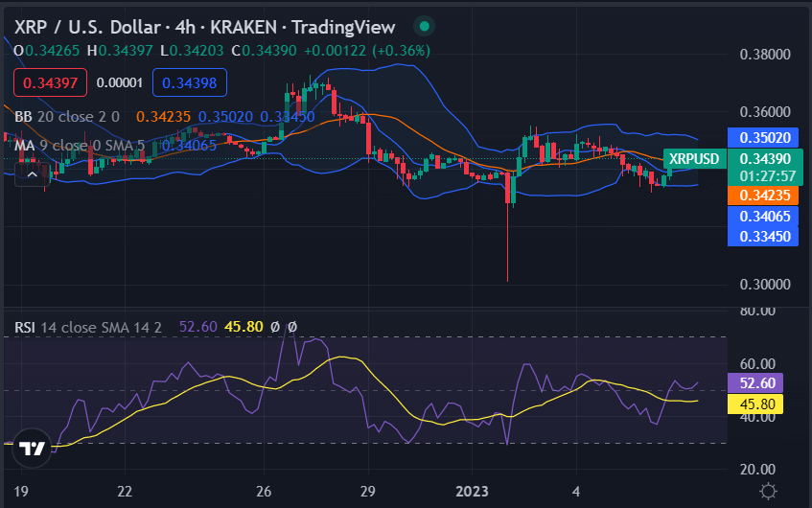Click the yellow RSI average tag 45.80
Viewport: 812px width, 508px height.
click(755, 404)
